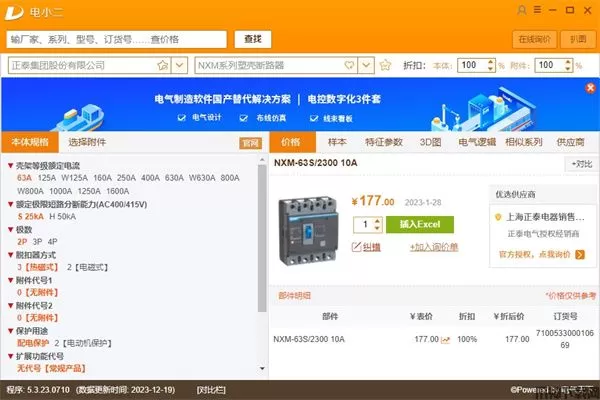Click the 上海正泰电器销售 supplier name
The width and height of the screenshot is (600, 400).
click(546, 217)
